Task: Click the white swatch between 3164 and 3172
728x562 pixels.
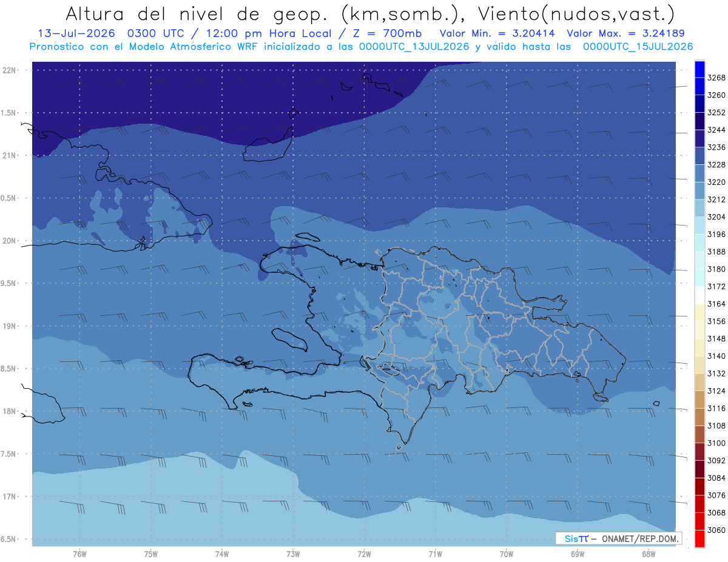Action: [699, 295]
